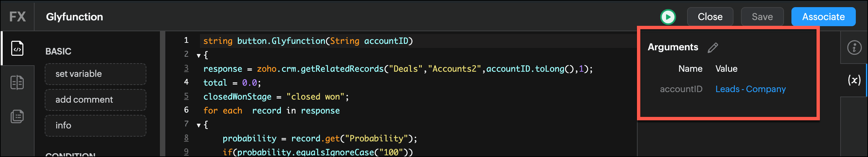Screen dimensions: 868x157
Task: Open the Leads - Company argument value link
Action: [750, 89]
